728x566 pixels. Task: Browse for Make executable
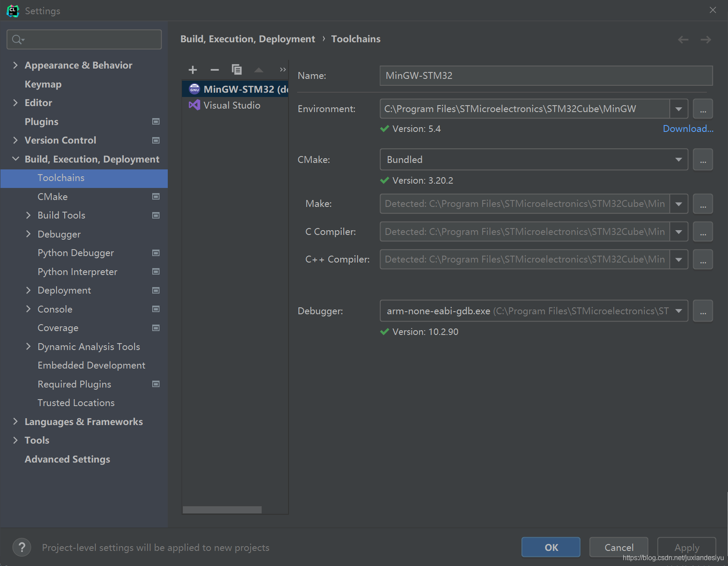click(703, 203)
